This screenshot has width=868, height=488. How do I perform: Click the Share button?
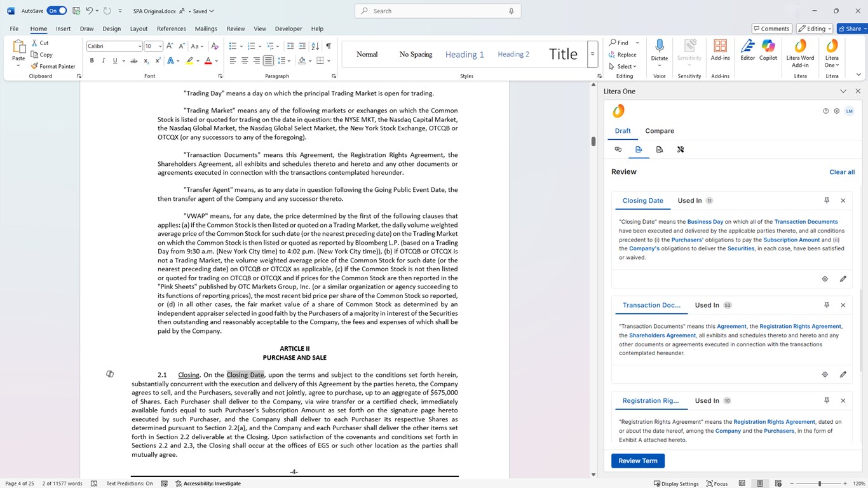click(x=850, y=29)
